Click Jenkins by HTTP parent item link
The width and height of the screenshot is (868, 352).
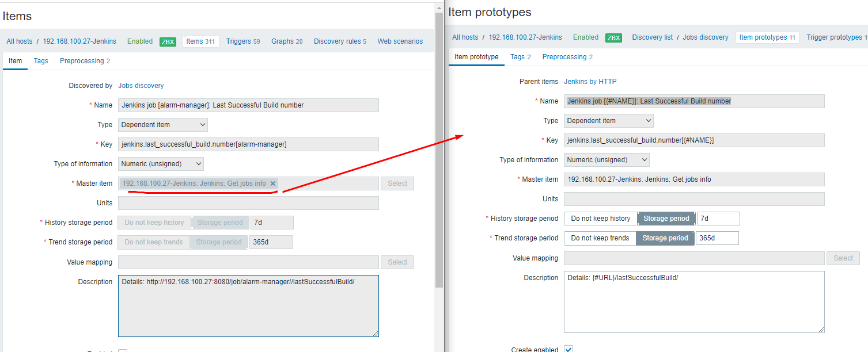tap(590, 82)
